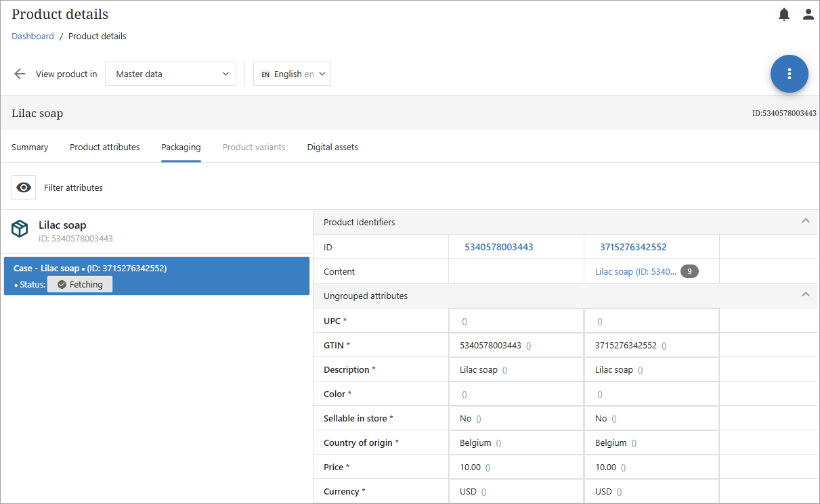Click the content count badge 9
The width and height of the screenshot is (820, 504).
689,271
